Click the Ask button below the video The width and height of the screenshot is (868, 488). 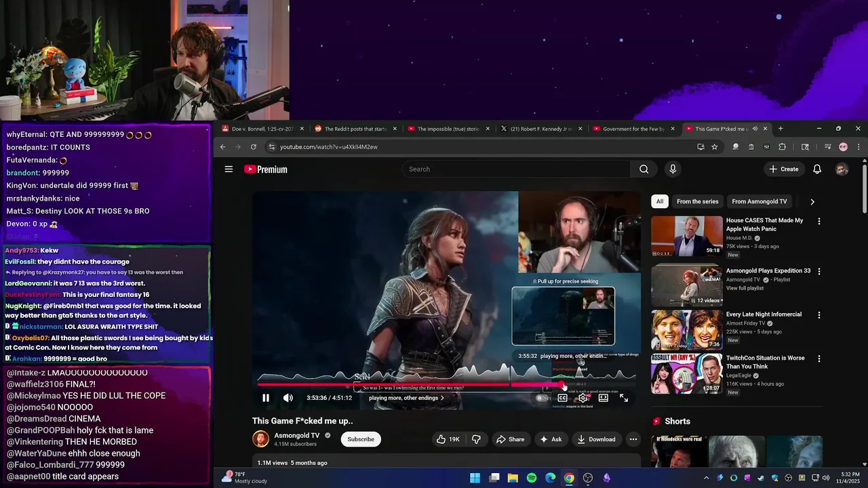pyautogui.click(x=551, y=439)
